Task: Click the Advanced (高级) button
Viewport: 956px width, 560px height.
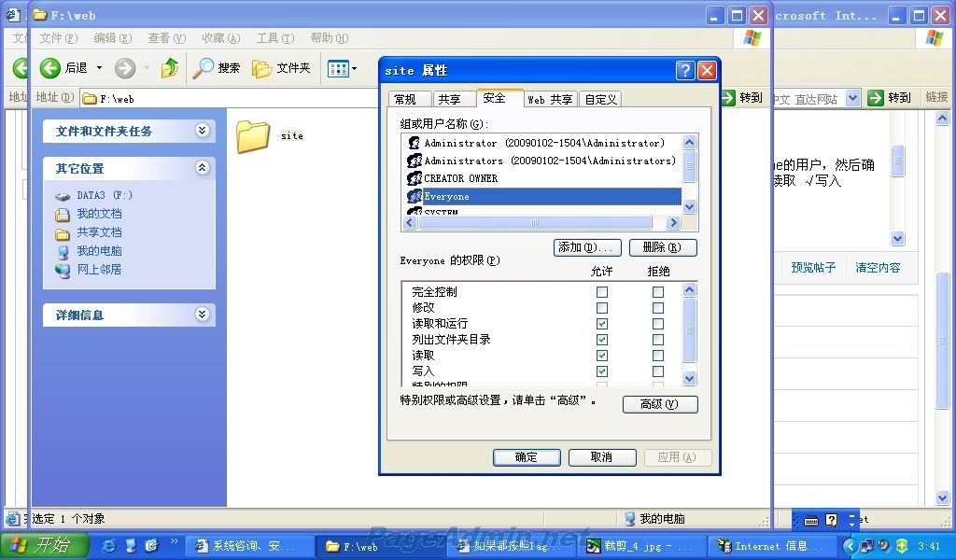Action: [x=659, y=404]
